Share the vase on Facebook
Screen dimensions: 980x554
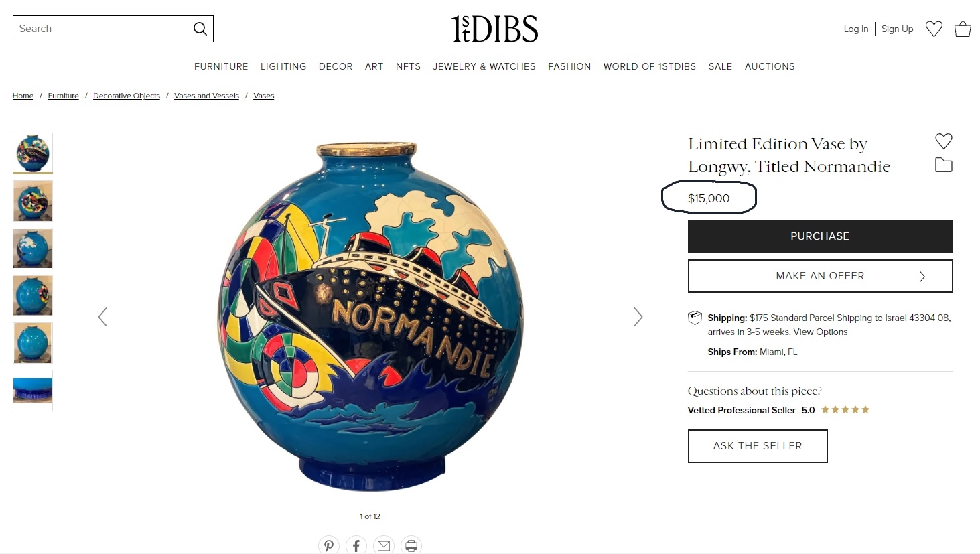[x=356, y=545]
